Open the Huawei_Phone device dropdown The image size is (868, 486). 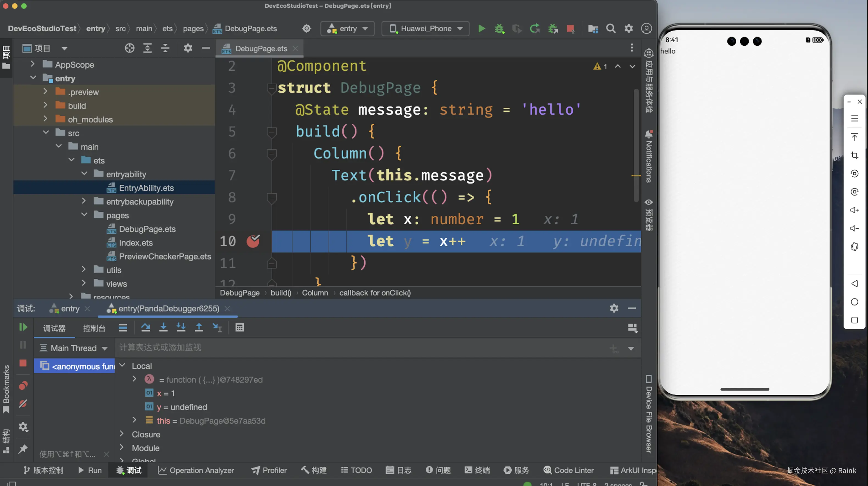[x=426, y=29]
